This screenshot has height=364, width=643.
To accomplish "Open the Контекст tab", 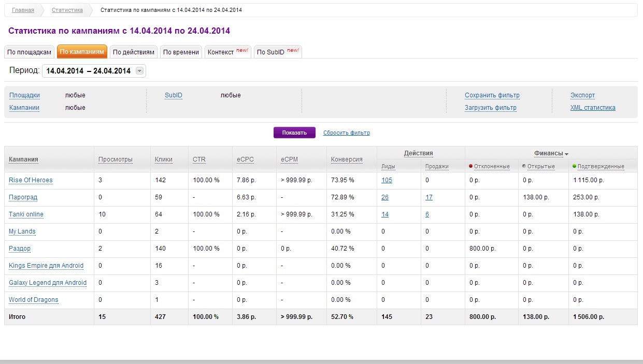I will (227, 52).
